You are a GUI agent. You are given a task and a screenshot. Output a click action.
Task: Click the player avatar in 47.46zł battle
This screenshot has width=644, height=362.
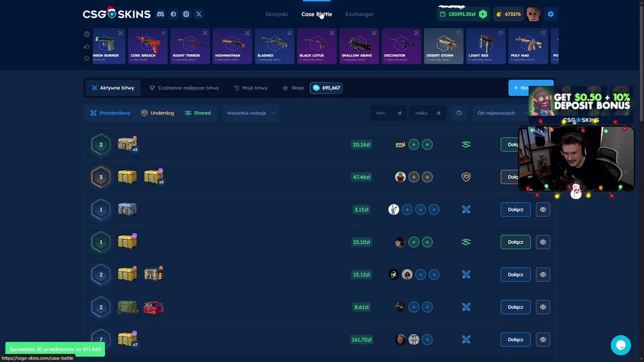tap(400, 177)
